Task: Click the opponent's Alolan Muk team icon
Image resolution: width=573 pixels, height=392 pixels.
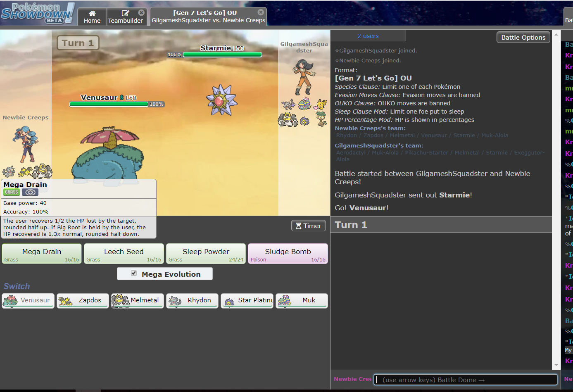Action: pos(305,104)
